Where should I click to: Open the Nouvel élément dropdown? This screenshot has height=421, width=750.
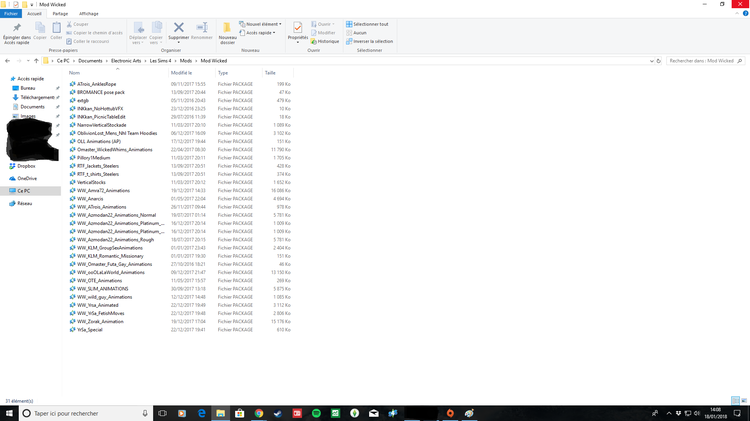pyautogui.click(x=260, y=24)
